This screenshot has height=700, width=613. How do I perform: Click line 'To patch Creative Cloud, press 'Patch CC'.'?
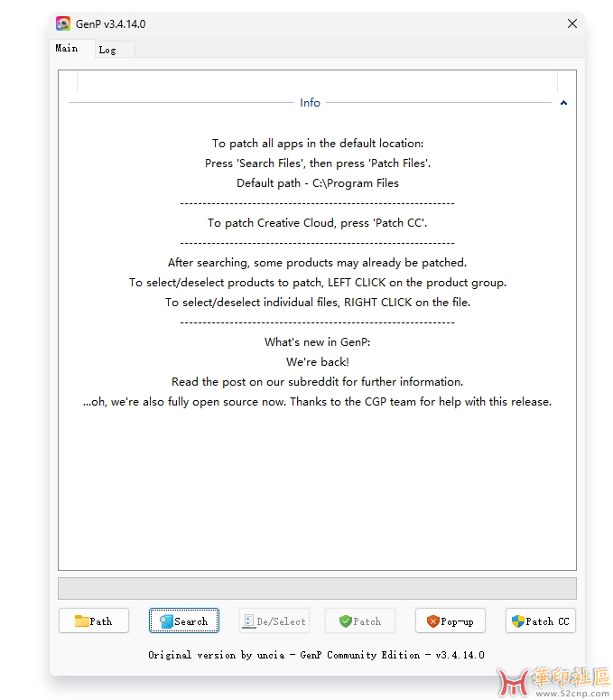(x=317, y=223)
